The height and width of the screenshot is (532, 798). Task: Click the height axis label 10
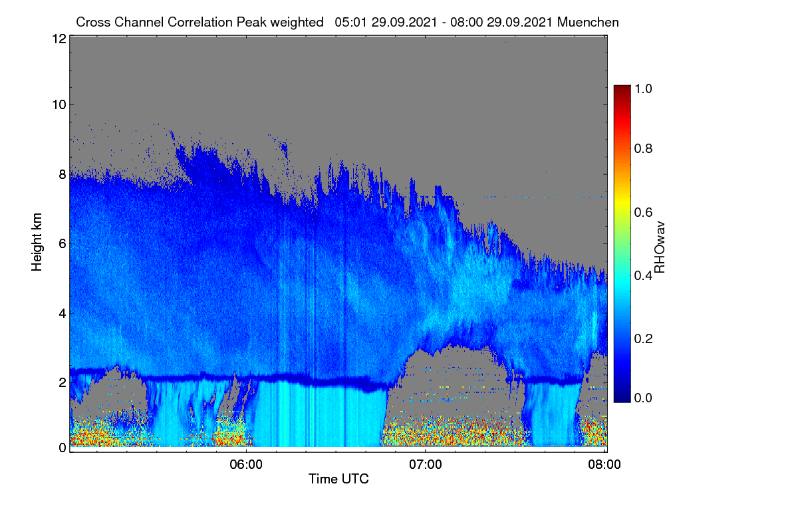click(59, 104)
